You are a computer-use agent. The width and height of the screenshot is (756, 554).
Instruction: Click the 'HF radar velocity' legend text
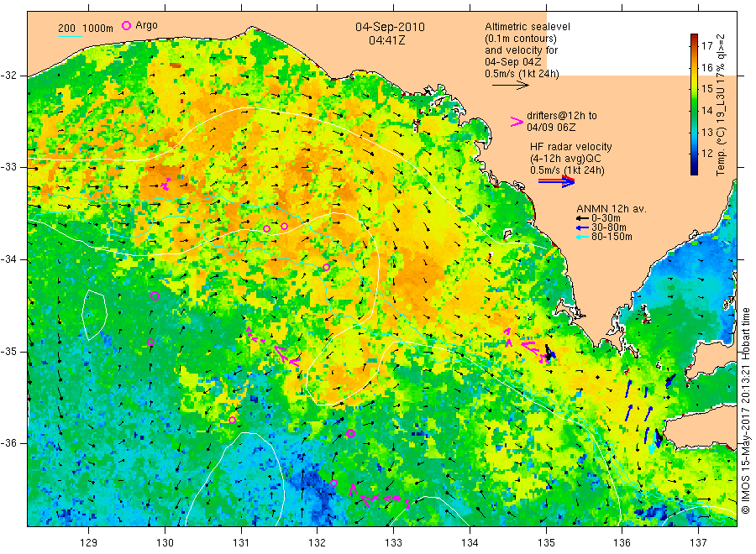[571, 146]
